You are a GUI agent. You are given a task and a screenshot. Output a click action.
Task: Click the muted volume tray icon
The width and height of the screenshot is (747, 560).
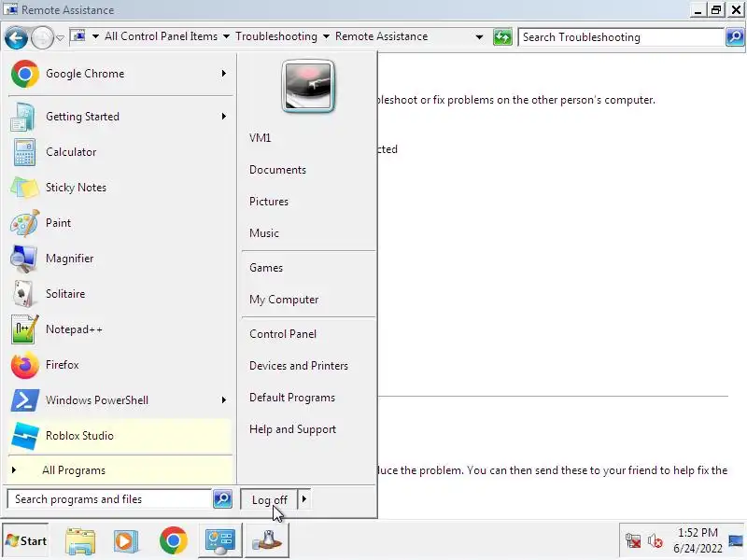(x=655, y=541)
